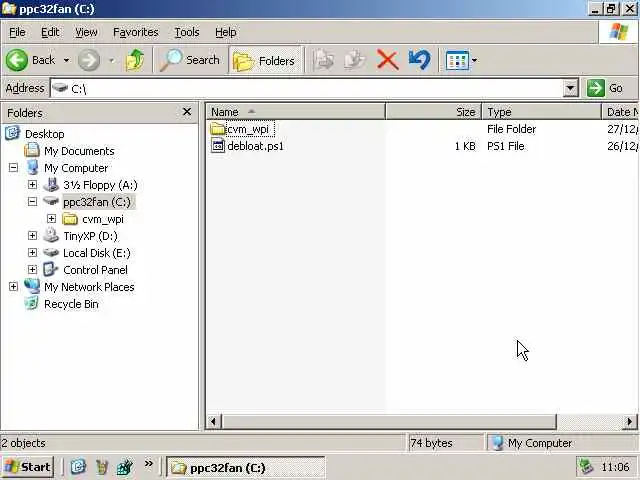Screen dimensions: 640x480
Task: Select the cvm_wpi folder in file list
Action: tap(248, 129)
